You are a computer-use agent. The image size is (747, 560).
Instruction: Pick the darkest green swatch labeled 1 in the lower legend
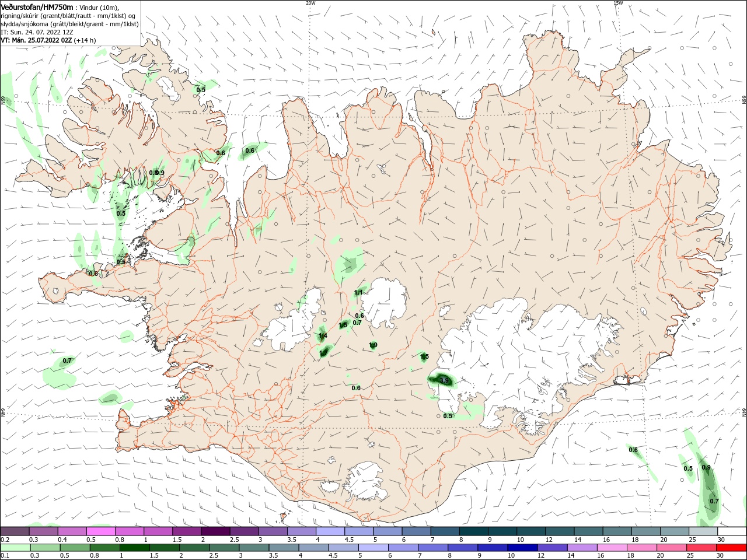coord(135,548)
